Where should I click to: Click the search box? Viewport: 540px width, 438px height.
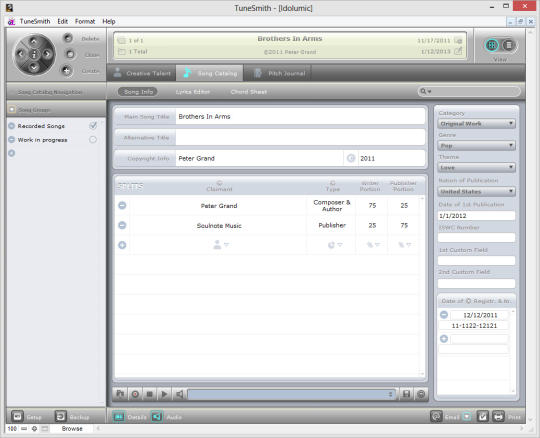pos(469,91)
